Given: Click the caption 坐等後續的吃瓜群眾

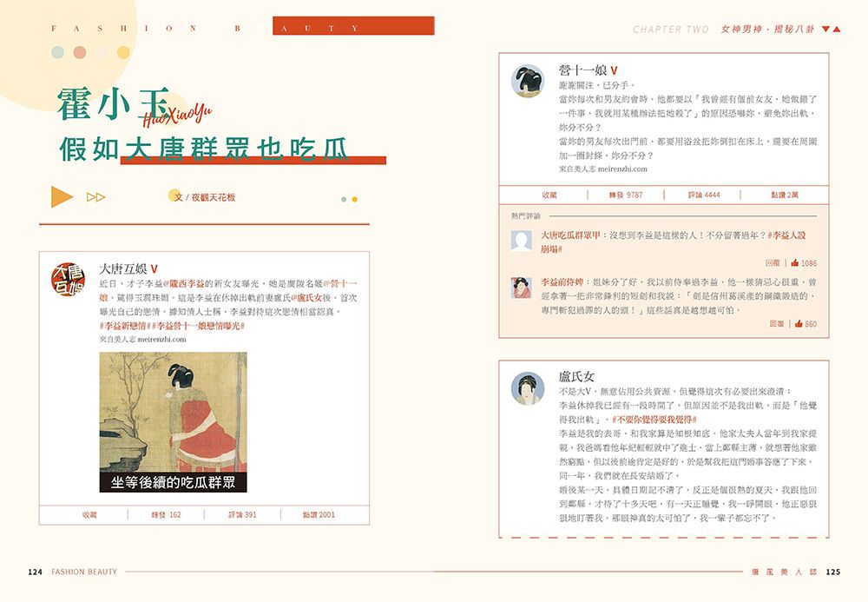Looking at the screenshot, I should click(174, 482).
